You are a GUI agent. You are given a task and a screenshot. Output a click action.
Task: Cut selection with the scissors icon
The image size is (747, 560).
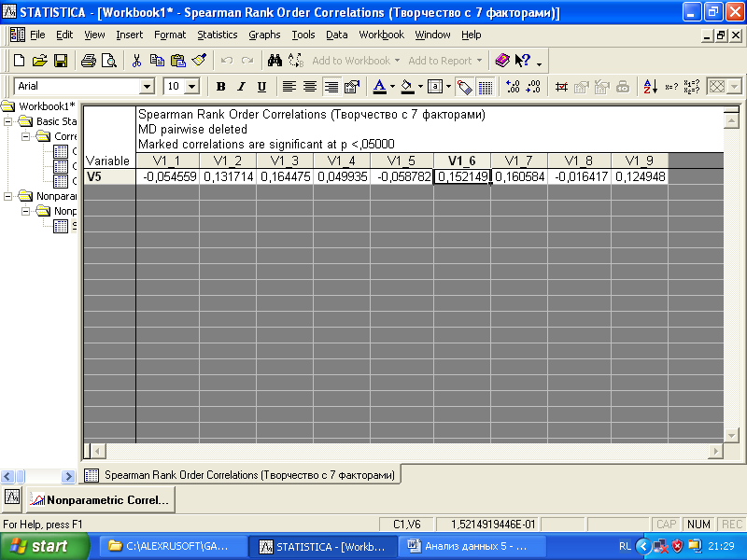[x=136, y=61]
